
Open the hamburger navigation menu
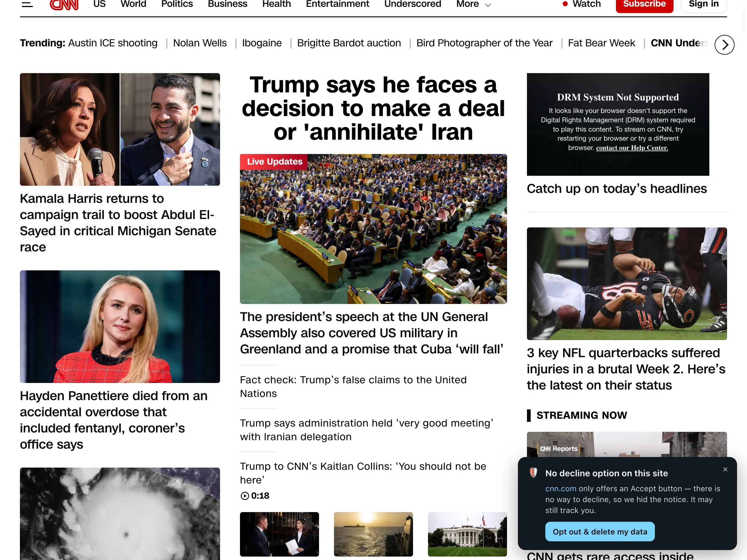click(27, 4)
